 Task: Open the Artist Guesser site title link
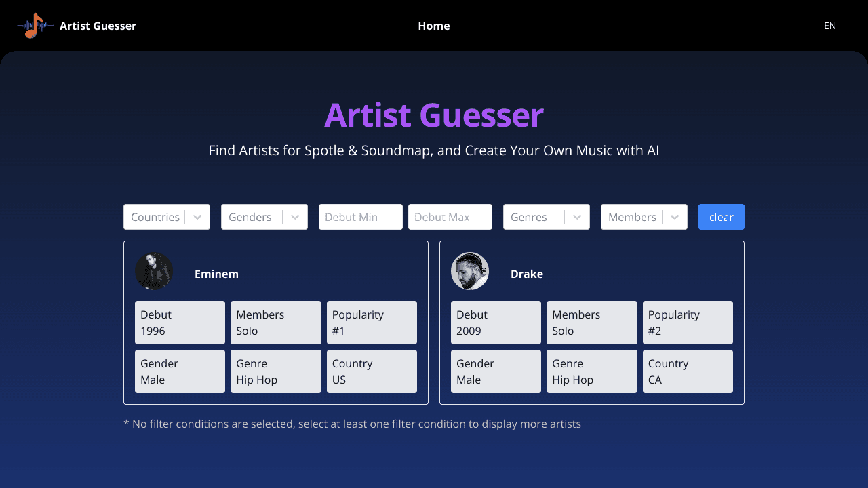click(x=98, y=26)
